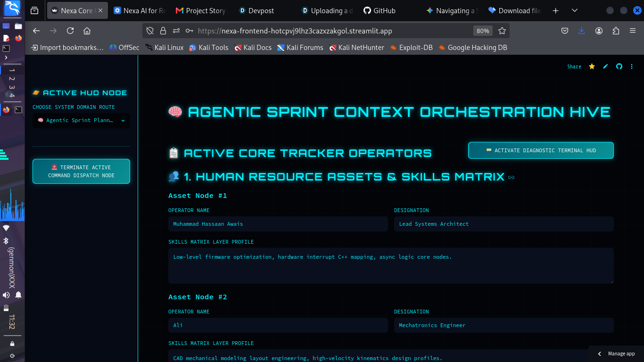This screenshot has width=644, height=362.
Task: Open Kali Forums bookmark
Action: [x=300, y=48]
